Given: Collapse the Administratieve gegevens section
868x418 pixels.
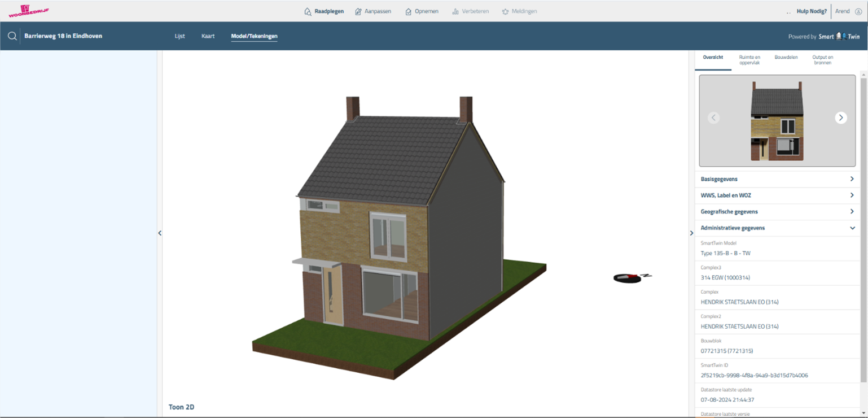Looking at the screenshot, I should [777, 228].
